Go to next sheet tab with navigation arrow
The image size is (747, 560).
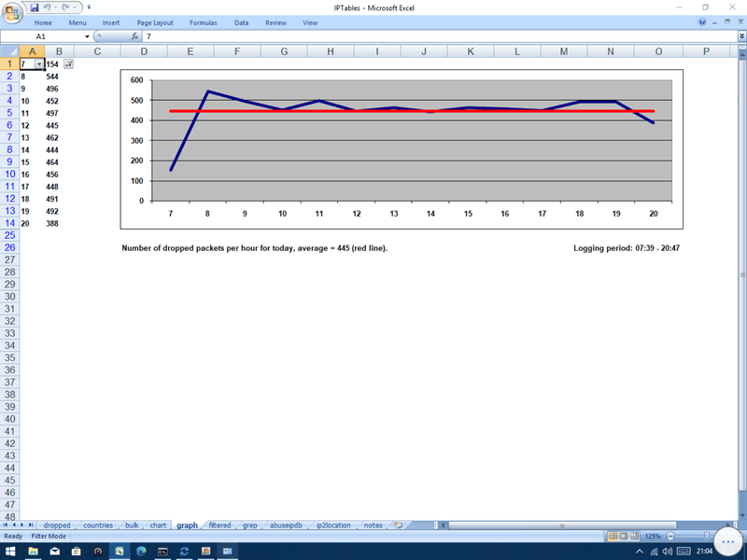point(21,525)
